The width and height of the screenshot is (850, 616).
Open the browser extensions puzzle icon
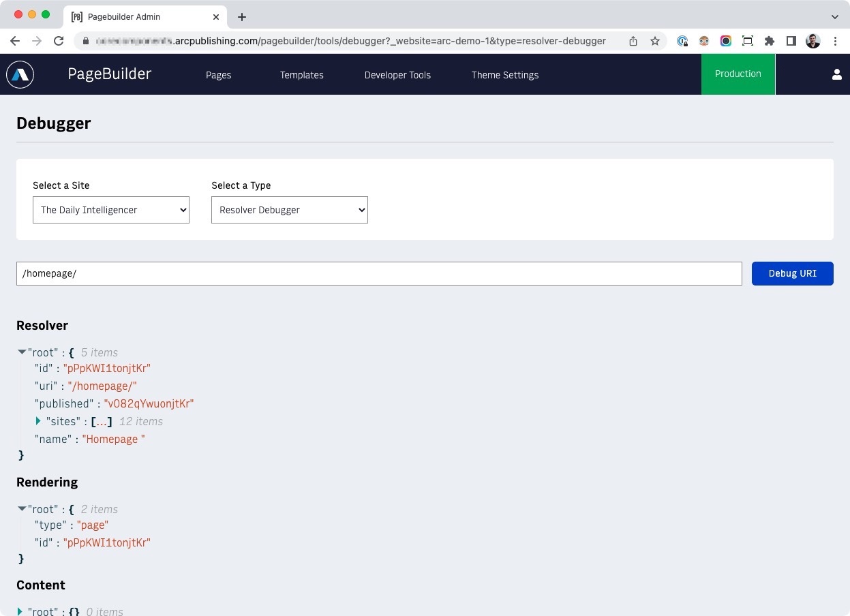[x=770, y=41]
